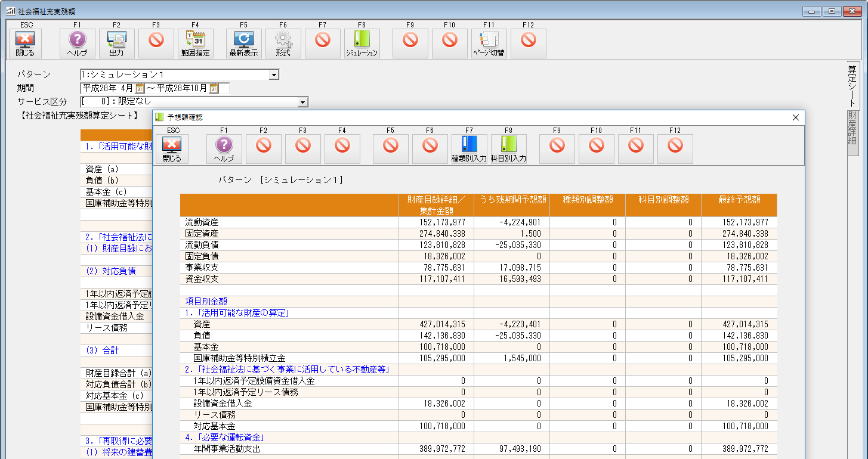The height and width of the screenshot is (459, 868).
Task: Click the 財産目録詳細／集計金額 column header
Action: (436, 205)
